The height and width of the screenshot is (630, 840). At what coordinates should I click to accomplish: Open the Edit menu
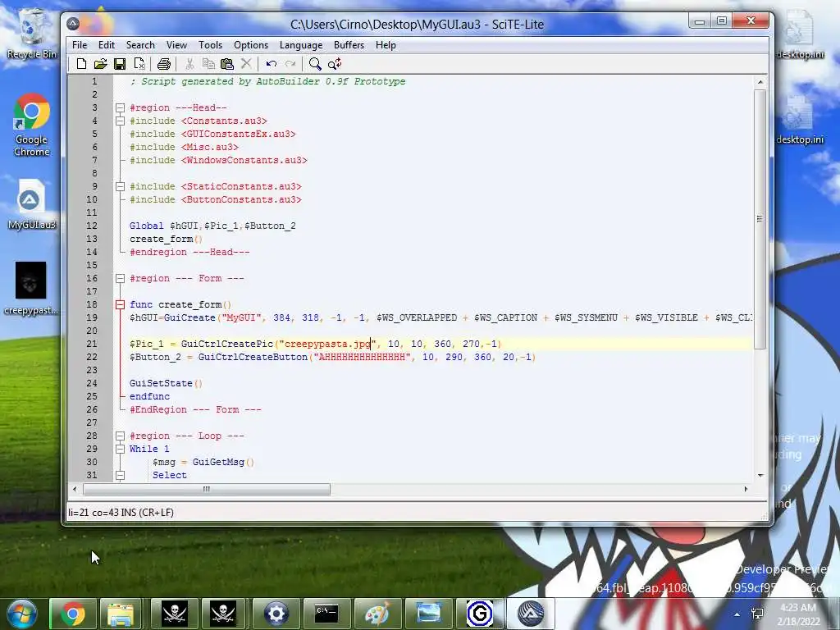point(106,45)
